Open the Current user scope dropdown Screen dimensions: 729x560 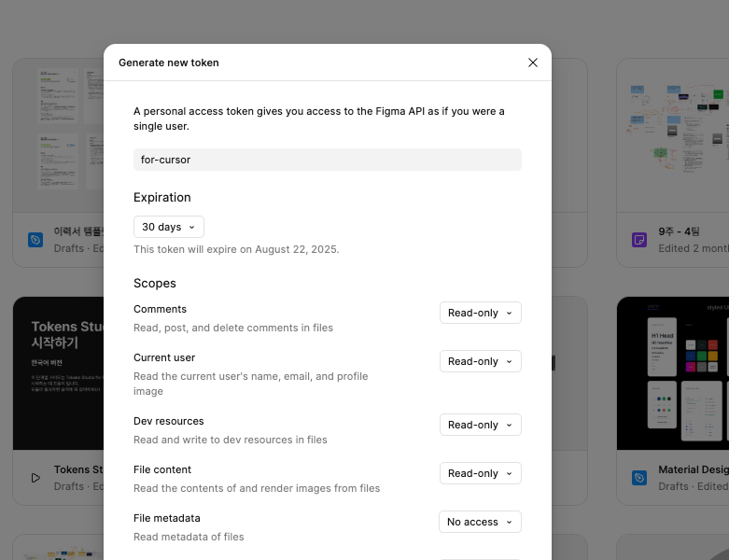tap(481, 361)
